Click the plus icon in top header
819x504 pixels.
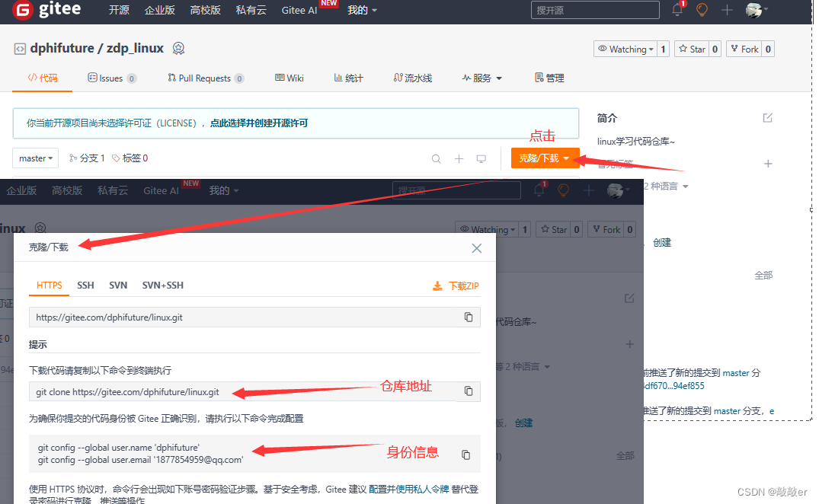(727, 10)
